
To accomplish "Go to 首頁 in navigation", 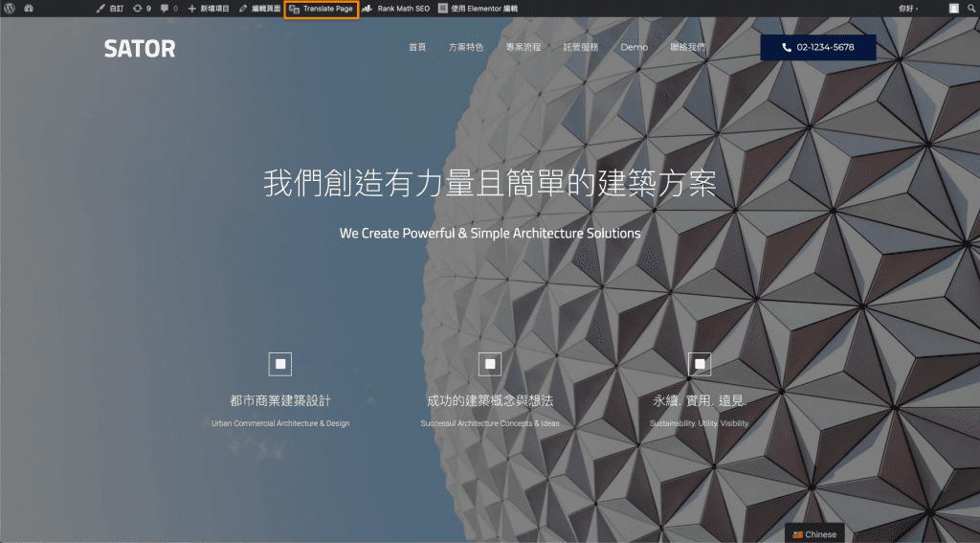I will pyautogui.click(x=417, y=47).
